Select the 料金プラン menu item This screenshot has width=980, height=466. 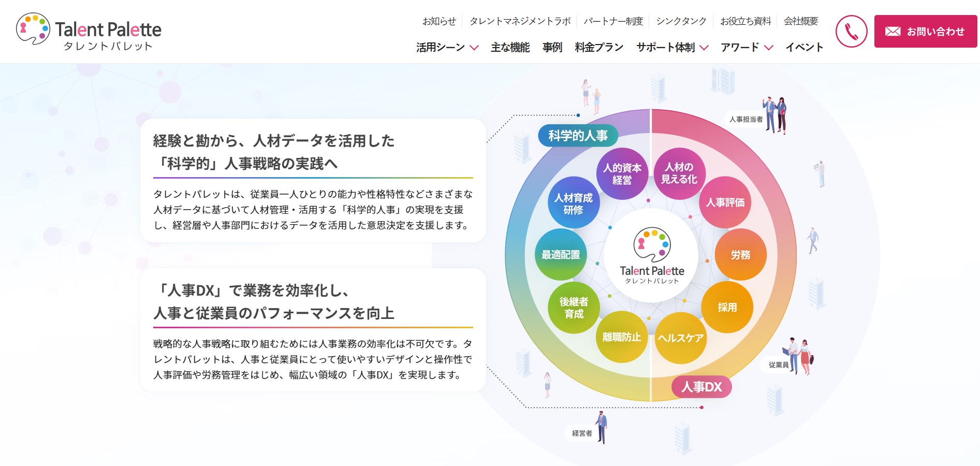pyautogui.click(x=599, y=47)
